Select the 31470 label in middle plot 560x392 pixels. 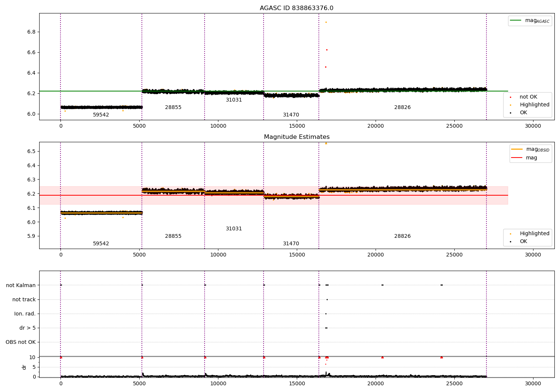(x=291, y=244)
